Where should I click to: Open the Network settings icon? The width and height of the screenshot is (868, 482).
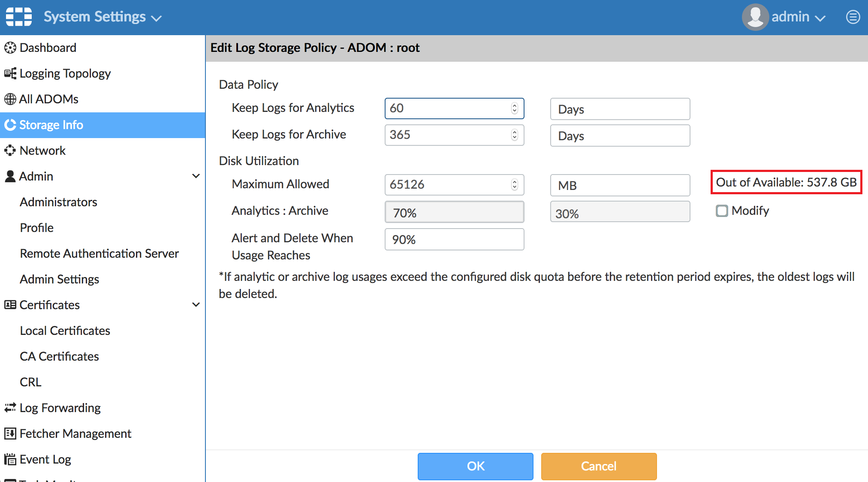9,150
